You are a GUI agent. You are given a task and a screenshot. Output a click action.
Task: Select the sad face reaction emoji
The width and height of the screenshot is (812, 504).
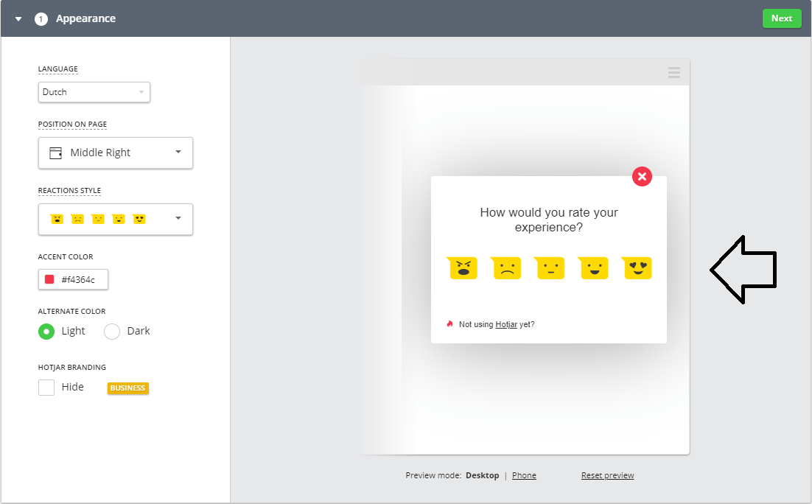[506, 268]
